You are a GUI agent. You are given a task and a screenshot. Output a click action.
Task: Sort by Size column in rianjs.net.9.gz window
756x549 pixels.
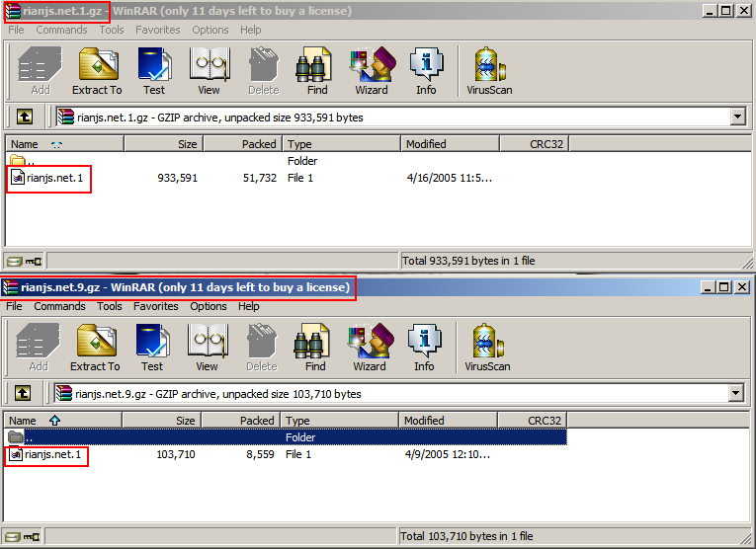pyautogui.click(x=162, y=421)
